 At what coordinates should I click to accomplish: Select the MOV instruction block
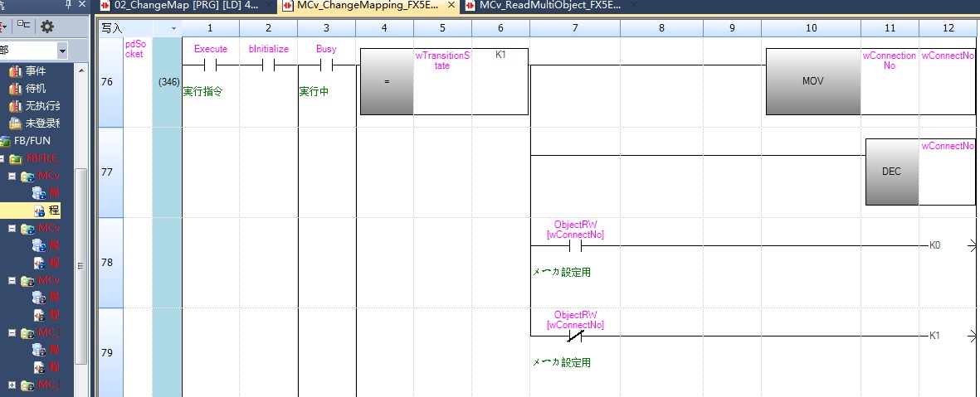[x=812, y=82]
